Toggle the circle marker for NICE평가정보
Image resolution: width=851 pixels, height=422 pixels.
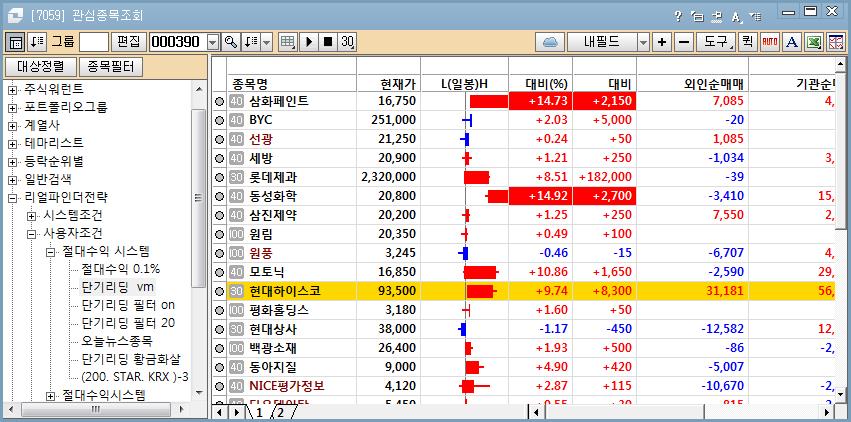(219, 386)
